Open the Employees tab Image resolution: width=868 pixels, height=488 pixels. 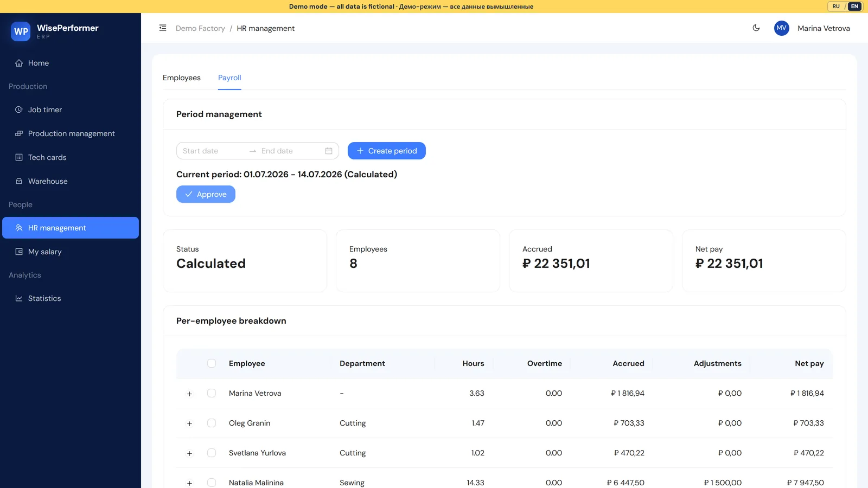coord(182,78)
